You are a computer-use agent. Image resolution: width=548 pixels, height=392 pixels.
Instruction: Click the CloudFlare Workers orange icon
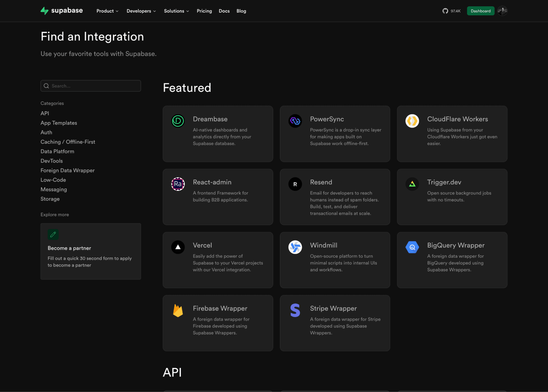(412, 121)
